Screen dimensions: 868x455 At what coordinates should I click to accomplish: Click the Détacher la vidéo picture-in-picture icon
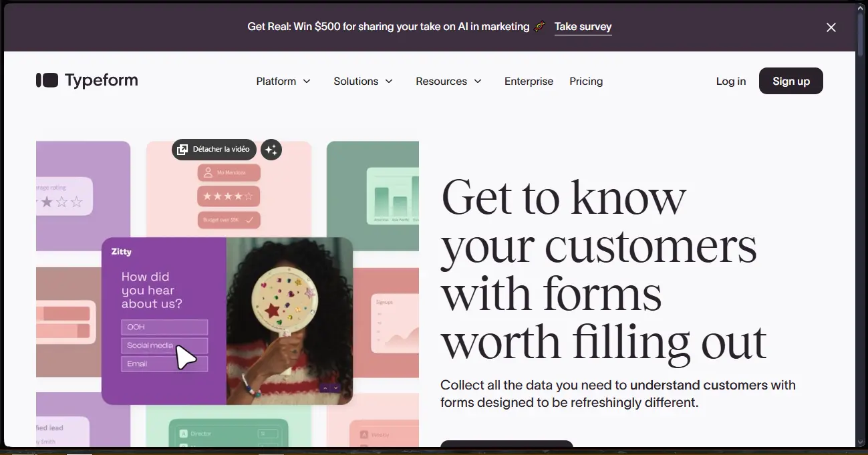coord(182,150)
